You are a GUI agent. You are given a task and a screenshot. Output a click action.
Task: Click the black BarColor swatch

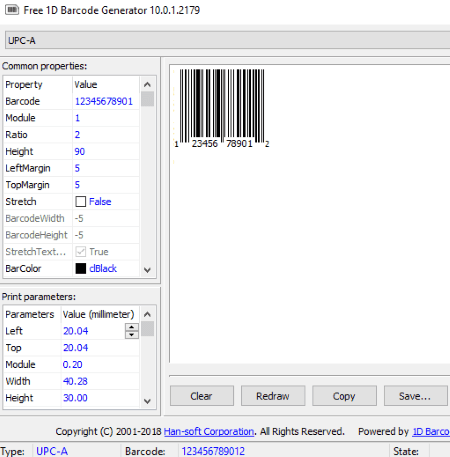(x=81, y=268)
